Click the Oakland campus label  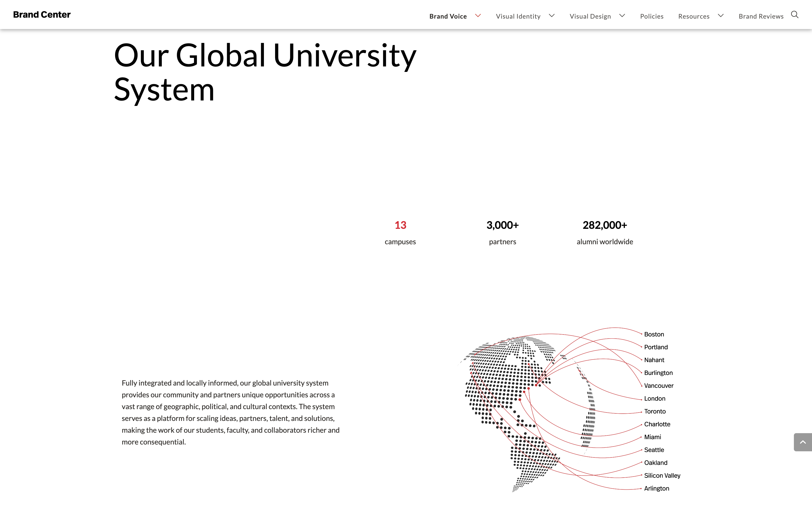656,463
